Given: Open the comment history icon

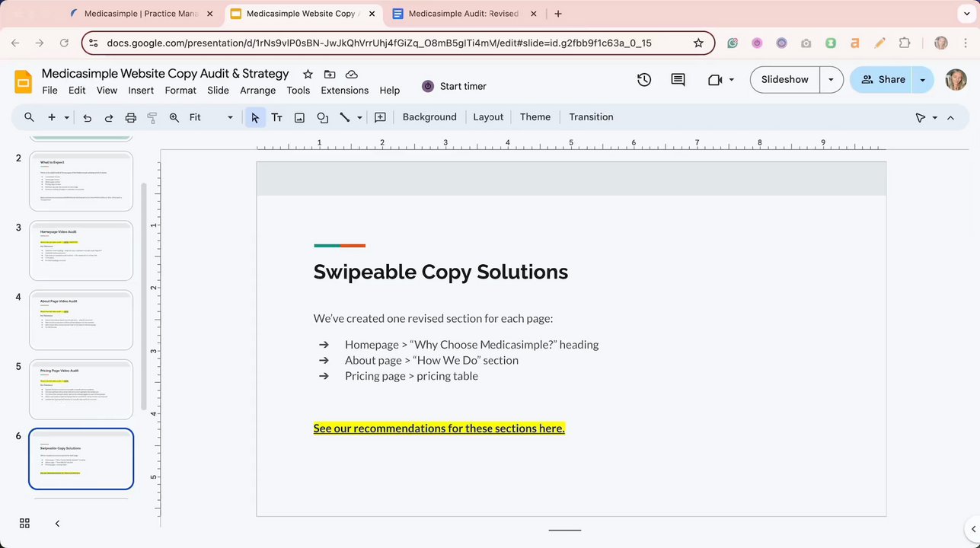Looking at the screenshot, I should 678,79.
